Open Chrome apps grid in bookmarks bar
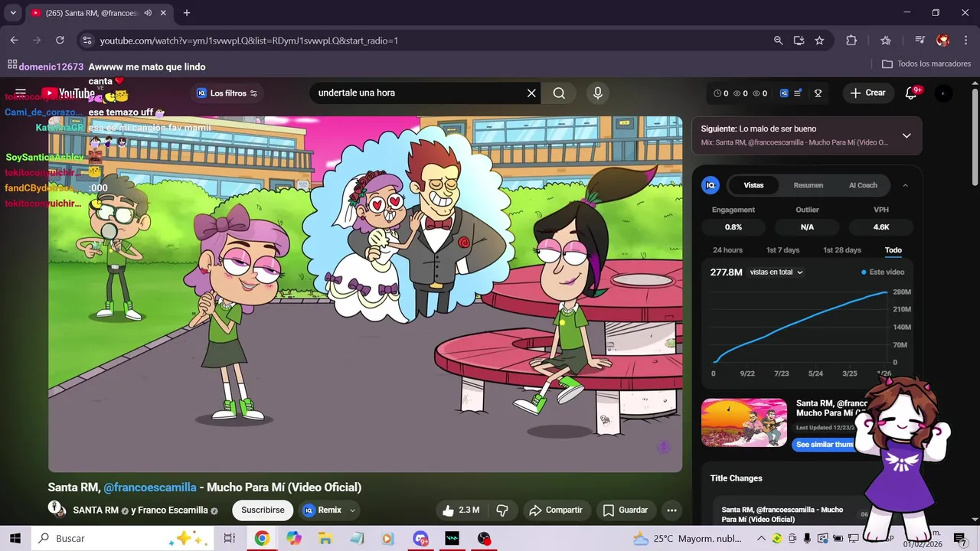 [x=12, y=64]
